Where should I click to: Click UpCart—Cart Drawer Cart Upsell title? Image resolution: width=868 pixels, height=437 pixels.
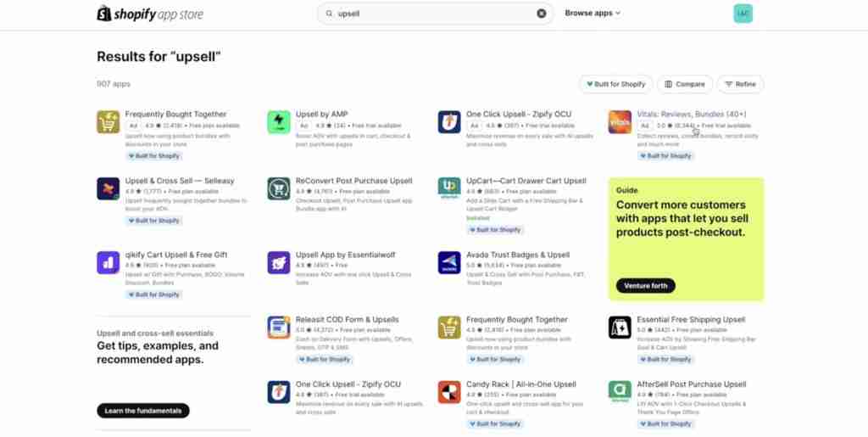(x=526, y=181)
